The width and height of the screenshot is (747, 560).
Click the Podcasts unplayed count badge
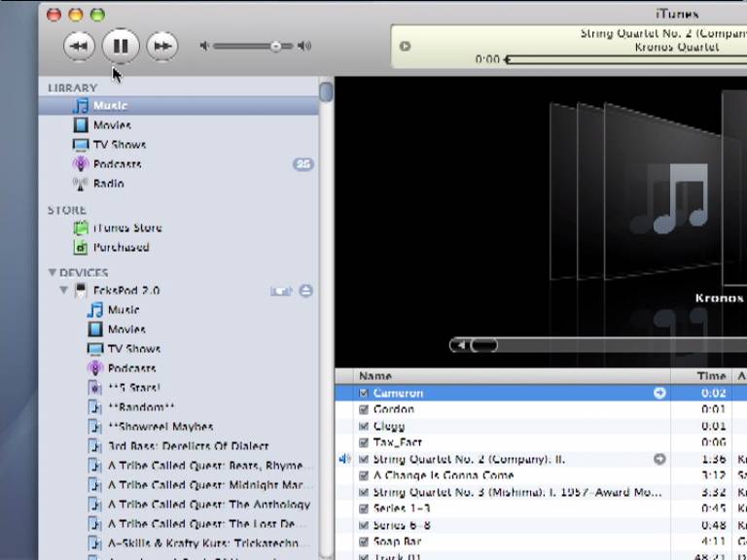pyautogui.click(x=303, y=164)
